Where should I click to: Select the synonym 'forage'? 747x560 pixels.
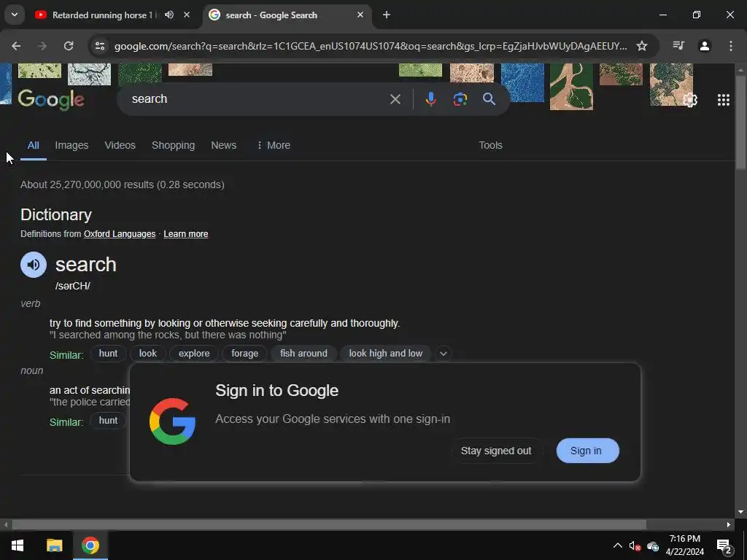[x=245, y=354]
